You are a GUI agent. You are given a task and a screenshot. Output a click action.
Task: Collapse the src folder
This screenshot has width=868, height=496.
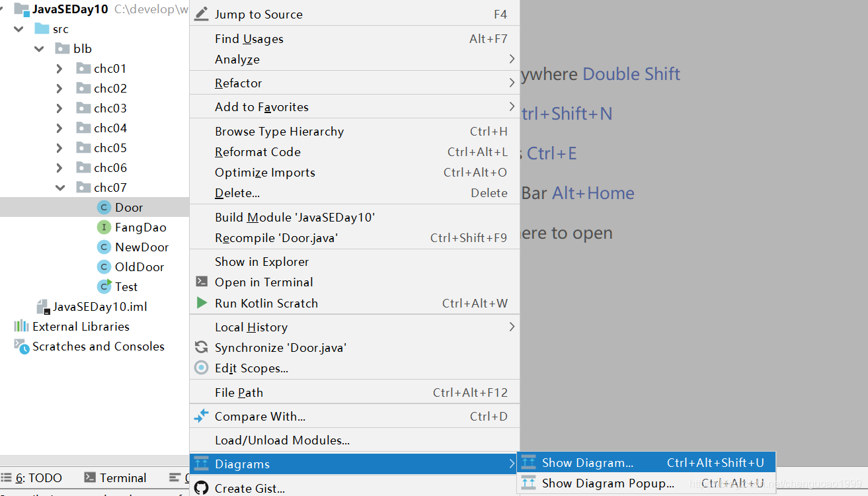click(19, 28)
